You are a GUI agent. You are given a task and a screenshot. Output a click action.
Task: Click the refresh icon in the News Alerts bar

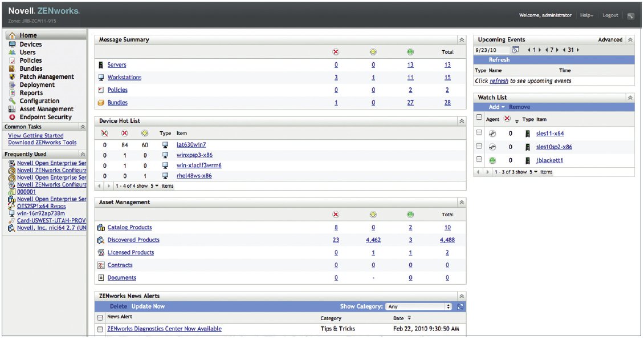pyautogui.click(x=460, y=306)
